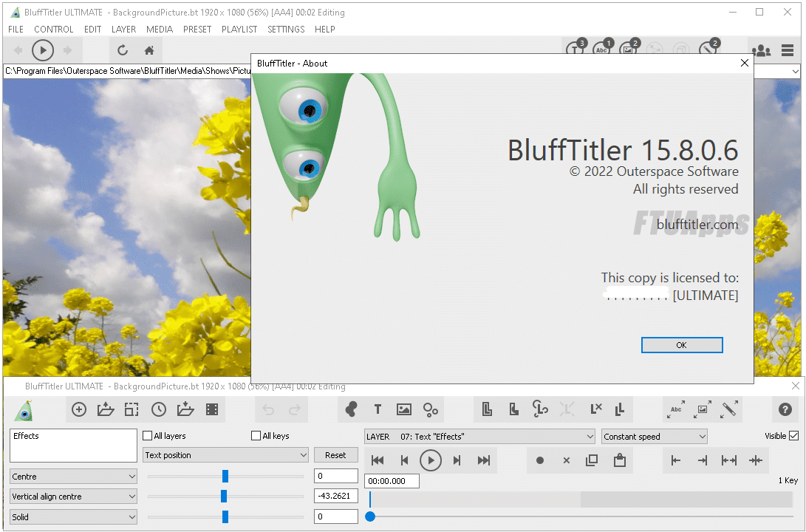The width and height of the screenshot is (806, 532).
Task: Open the Text position property dropdown
Action: (x=225, y=455)
